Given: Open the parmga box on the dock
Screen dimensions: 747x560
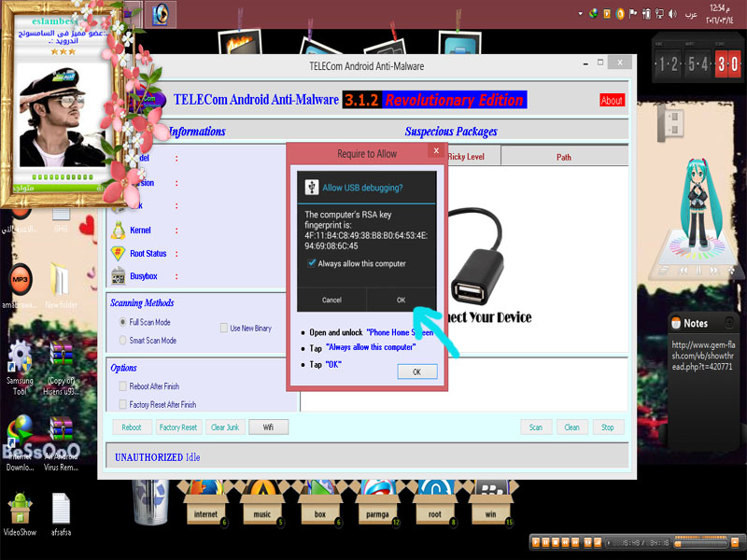Looking at the screenshot, I should tap(377, 504).
